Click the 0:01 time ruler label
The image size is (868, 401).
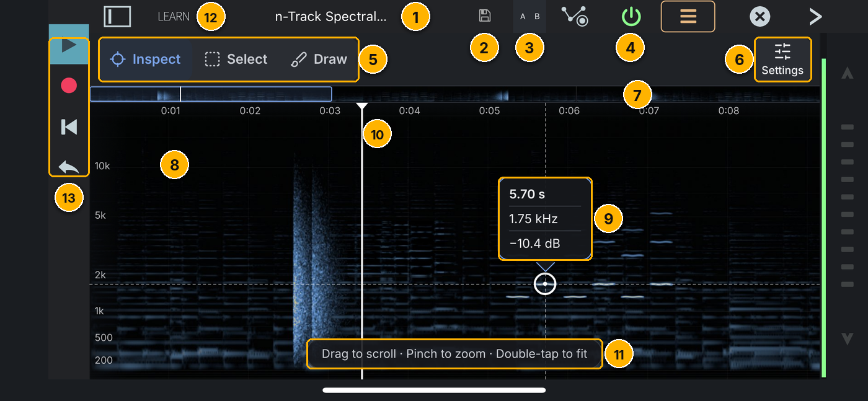coord(170,111)
